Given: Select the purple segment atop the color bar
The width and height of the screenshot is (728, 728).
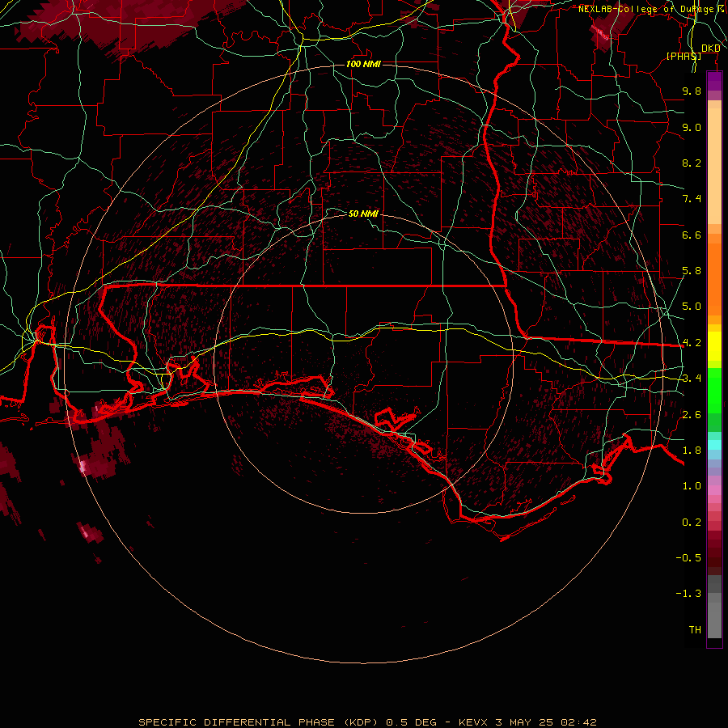Looking at the screenshot, I should (714, 81).
